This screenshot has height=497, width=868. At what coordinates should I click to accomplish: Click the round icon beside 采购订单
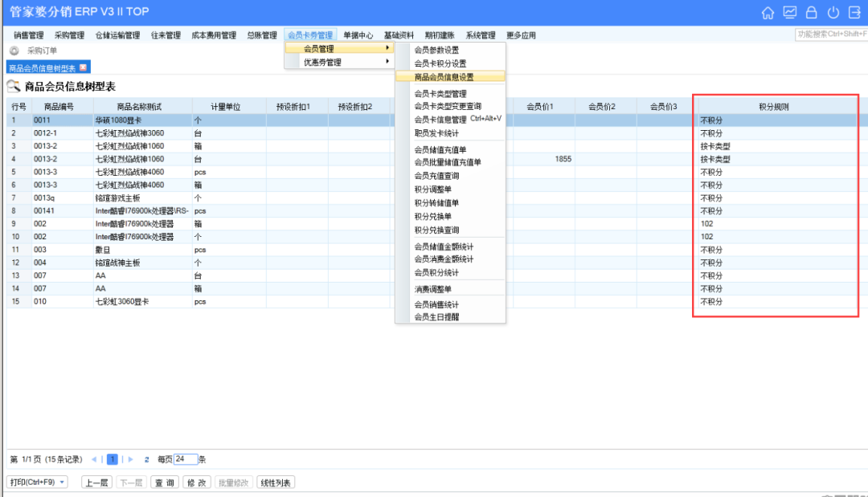pos(14,51)
